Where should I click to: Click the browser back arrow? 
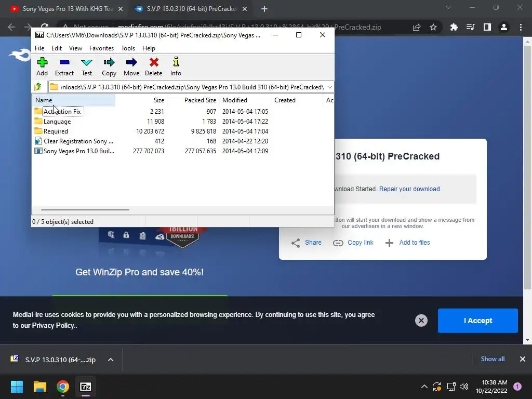tap(11, 27)
